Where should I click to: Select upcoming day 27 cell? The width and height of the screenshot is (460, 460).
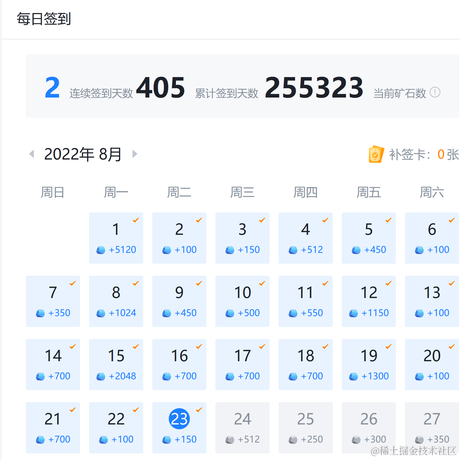[432, 428]
